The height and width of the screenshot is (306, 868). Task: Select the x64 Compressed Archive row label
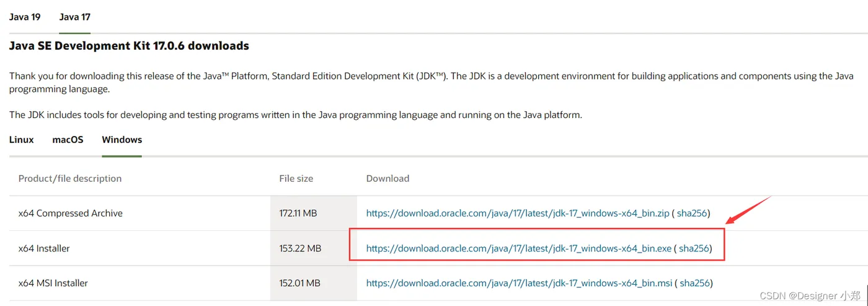point(71,213)
